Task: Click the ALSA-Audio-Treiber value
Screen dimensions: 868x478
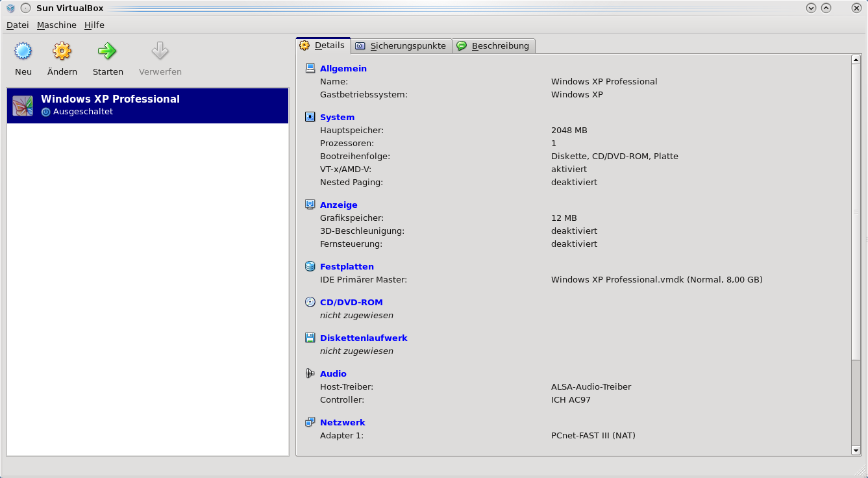Action: (591, 386)
